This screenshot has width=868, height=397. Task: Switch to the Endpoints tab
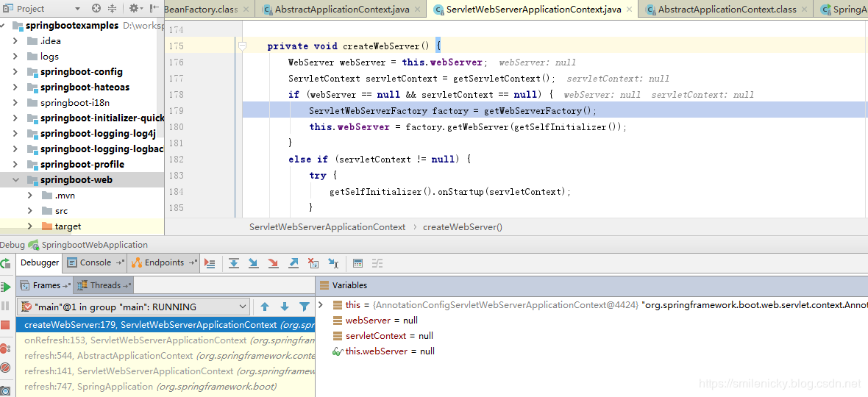[164, 262]
